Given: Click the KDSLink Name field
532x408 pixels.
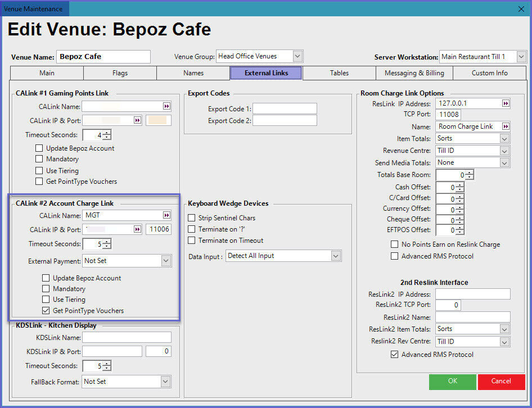Looking at the screenshot, I should pos(127,337).
